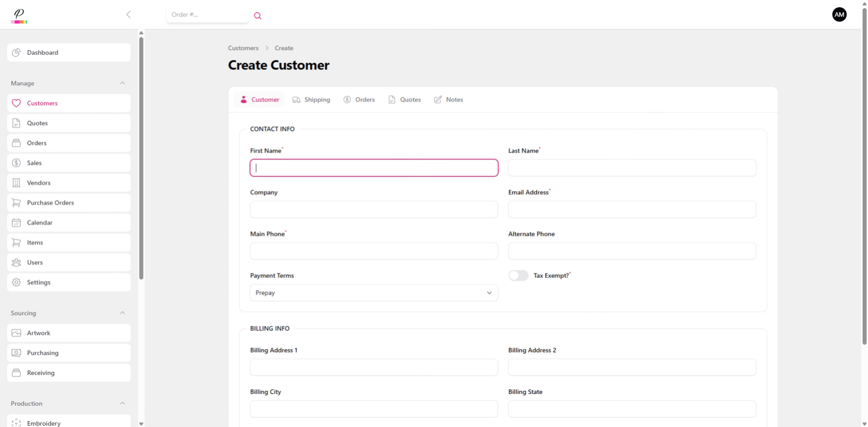Collapse the Manage sidebar section

pyautogui.click(x=123, y=83)
